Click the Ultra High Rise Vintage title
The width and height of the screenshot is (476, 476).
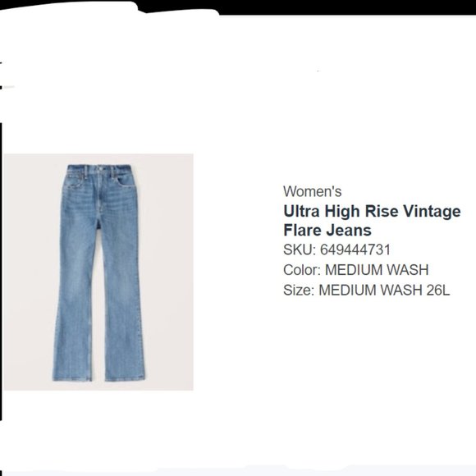(x=372, y=211)
